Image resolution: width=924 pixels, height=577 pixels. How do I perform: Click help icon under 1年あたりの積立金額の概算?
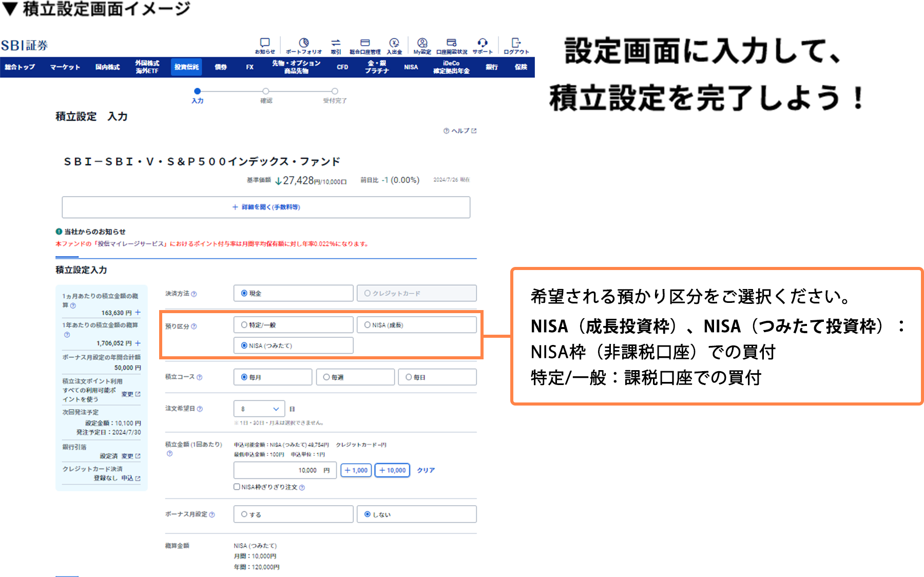(x=67, y=335)
